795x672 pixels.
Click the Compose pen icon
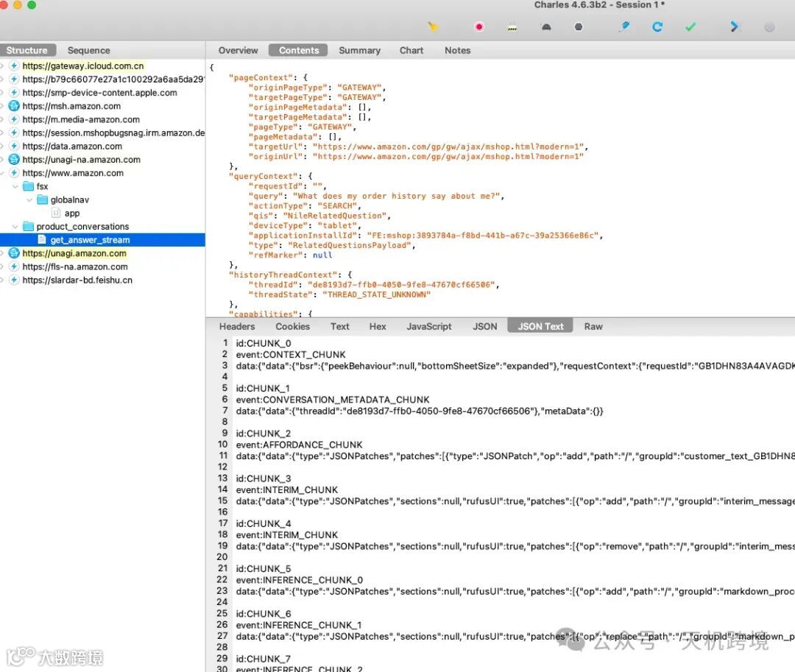[x=624, y=27]
